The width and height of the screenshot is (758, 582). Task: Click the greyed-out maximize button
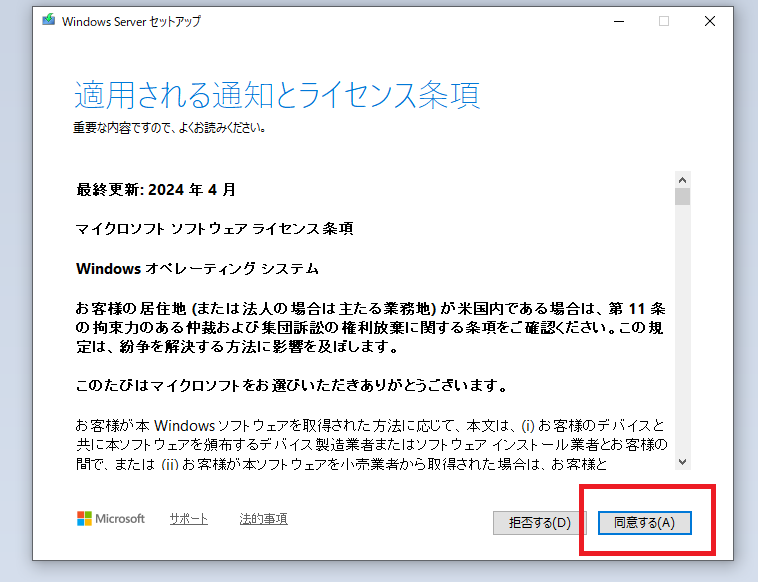point(664,21)
